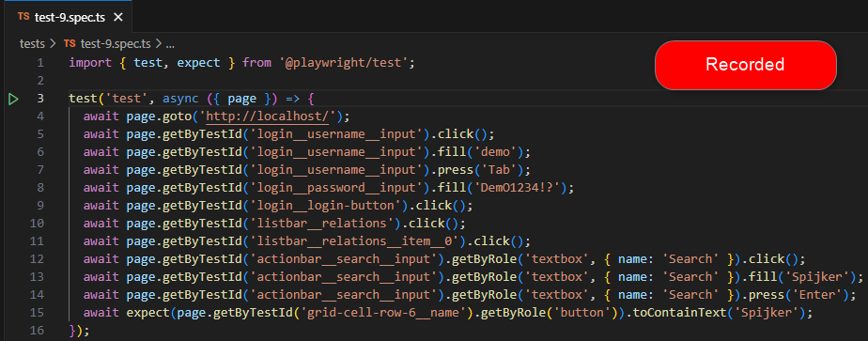Select the test-9.spec.ts editor tab
This screenshot has height=341, width=868.
coord(70,17)
